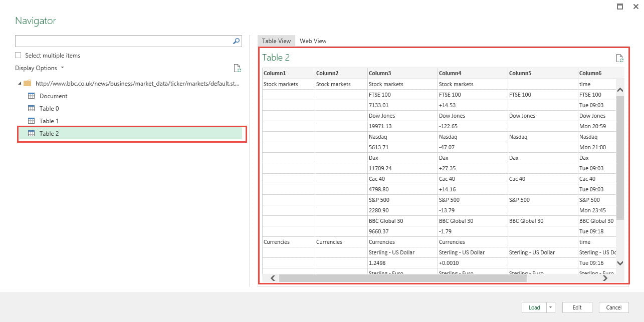Image resolution: width=644 pixels, height=322 pixels.
Task: Switch to the Web View tab
Action: click(313, 41)
